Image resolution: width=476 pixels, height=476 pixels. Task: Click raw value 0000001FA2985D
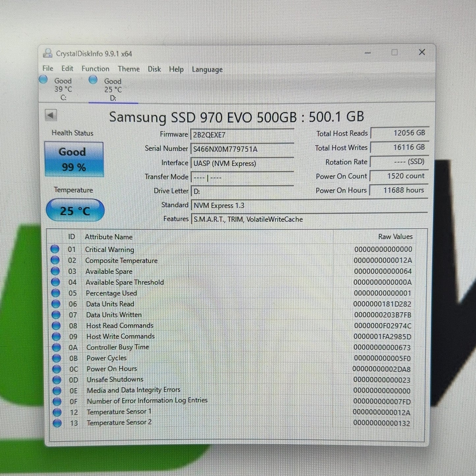pos(382,336)
